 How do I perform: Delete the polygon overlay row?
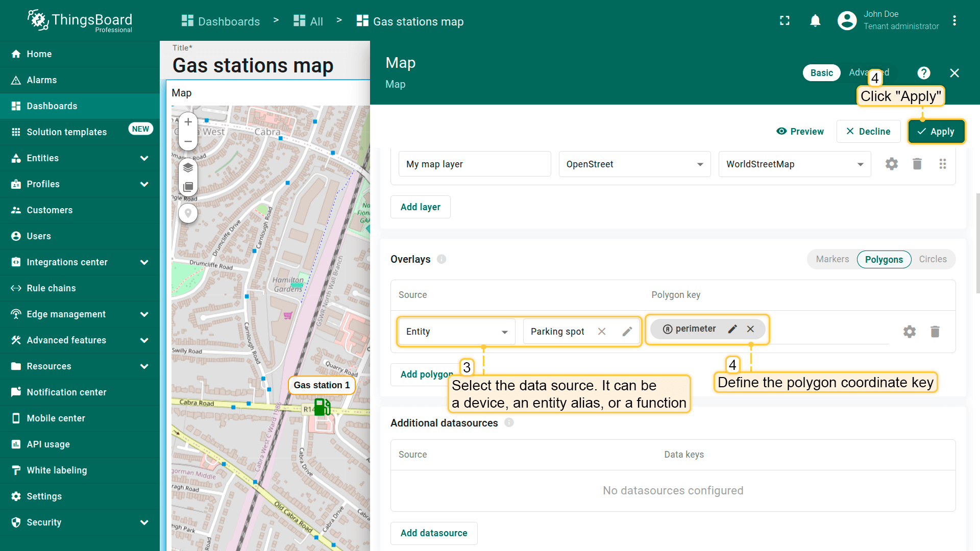click(x=935, y=332)
